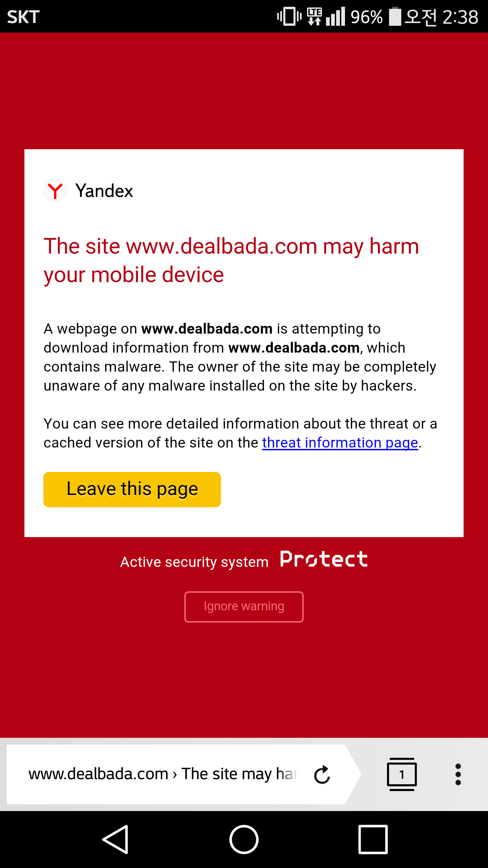
Task: Tap the SKT carrier label
Action: [x=23, y=17]
